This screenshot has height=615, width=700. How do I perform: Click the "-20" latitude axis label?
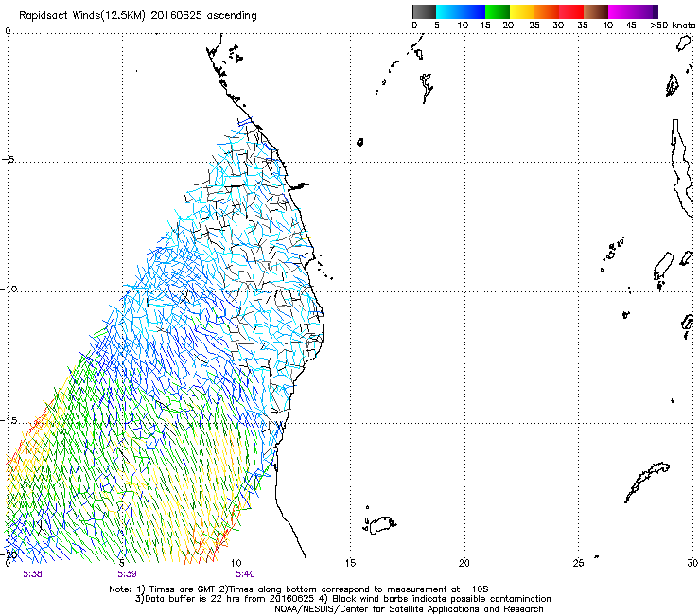click(x=9, y=554)
